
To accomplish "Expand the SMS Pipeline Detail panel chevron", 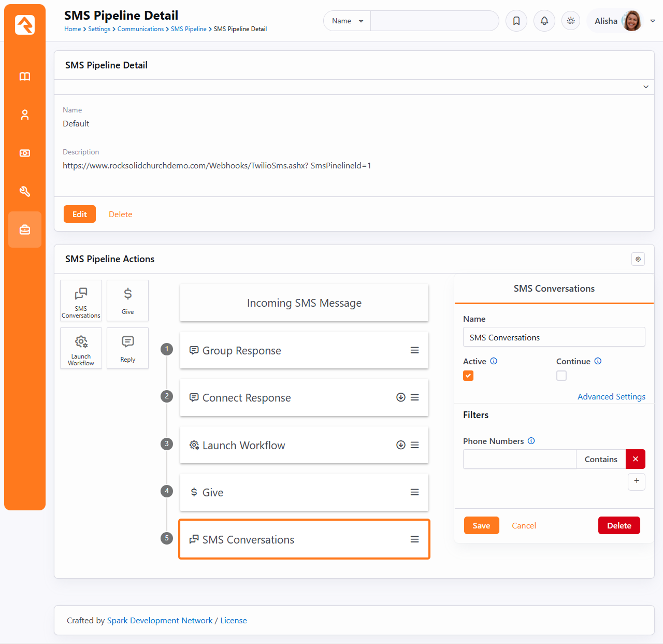I will tap(646, 87).
